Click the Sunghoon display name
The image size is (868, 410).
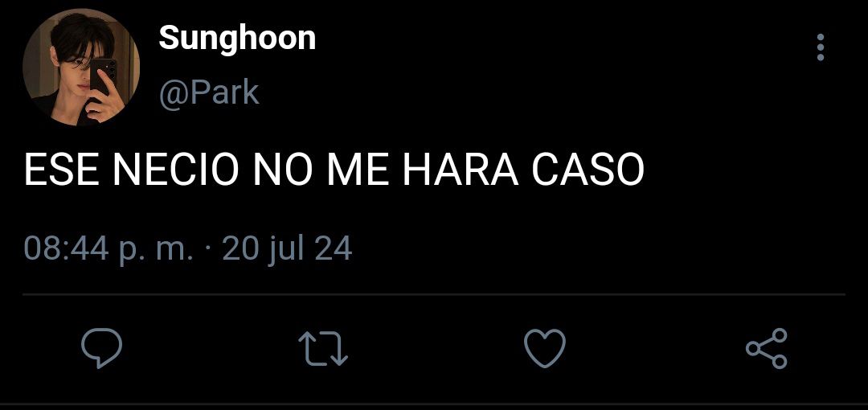click(x=237, y=39)
